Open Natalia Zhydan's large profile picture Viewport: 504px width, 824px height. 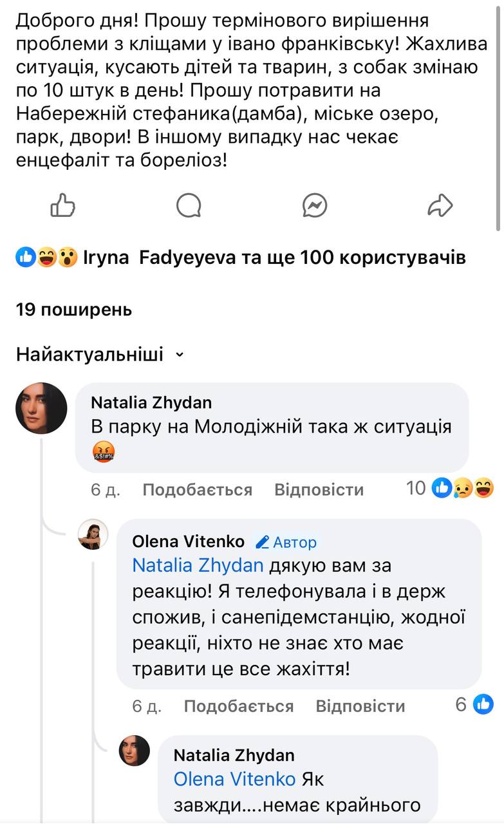(x=41, y=408)
